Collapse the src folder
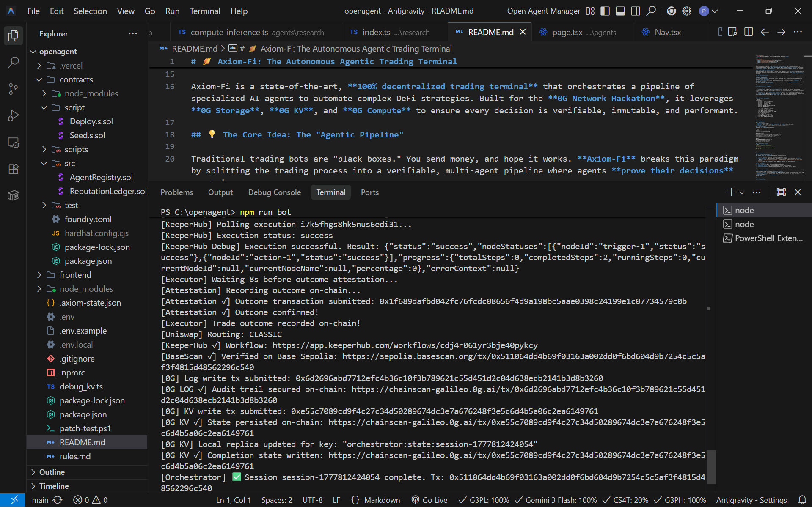Image resolution: width=812 pixels, height=507 pixels. 44,163
